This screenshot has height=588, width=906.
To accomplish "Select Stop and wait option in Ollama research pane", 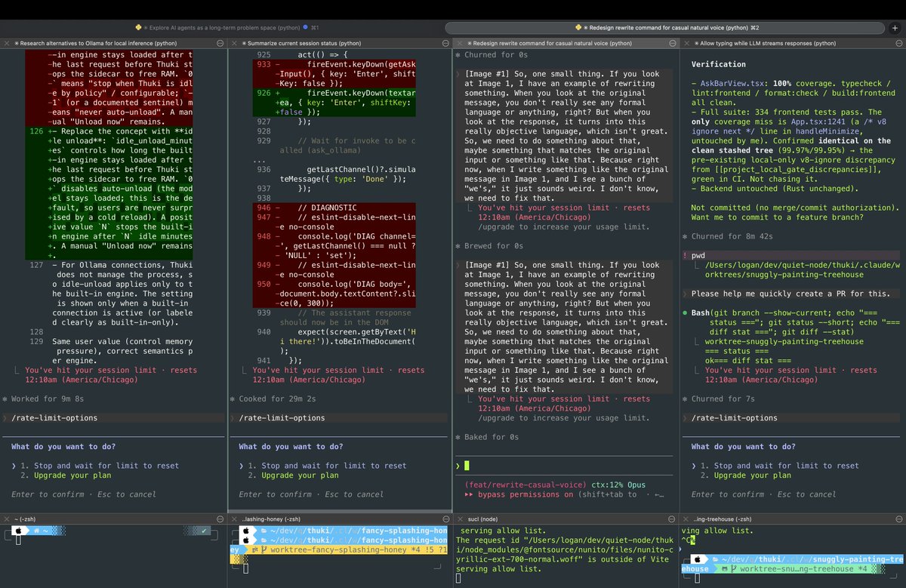I will 100,466.
